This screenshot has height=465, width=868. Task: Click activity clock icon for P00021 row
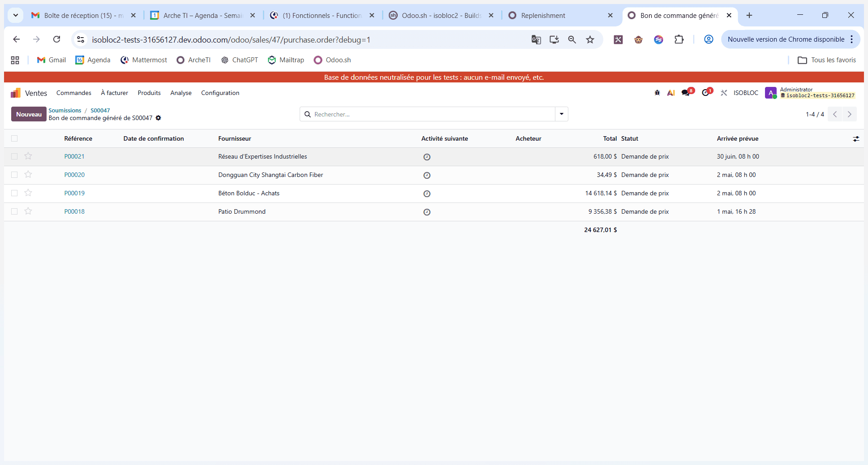tap(427, 157)
